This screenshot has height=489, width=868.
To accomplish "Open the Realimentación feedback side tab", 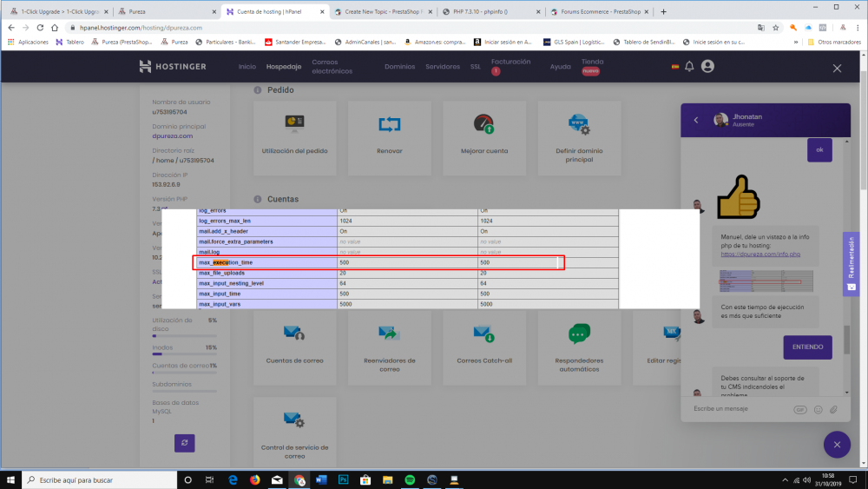I will 851,264.
